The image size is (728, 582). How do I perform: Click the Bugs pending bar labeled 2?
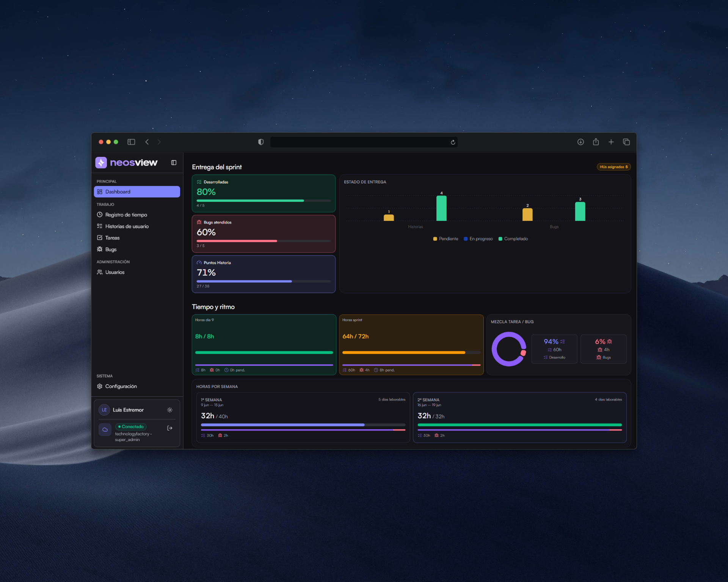point(527,214)
